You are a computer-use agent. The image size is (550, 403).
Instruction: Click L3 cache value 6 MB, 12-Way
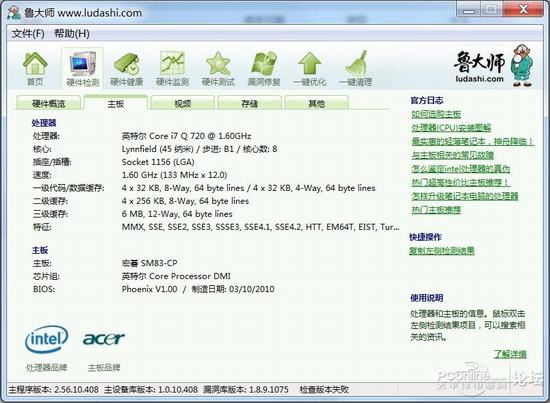(177, 214)
